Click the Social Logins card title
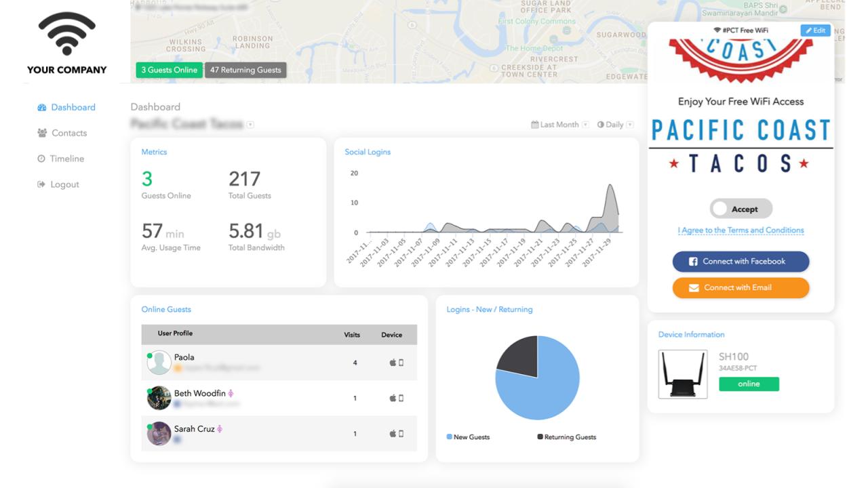This screenshot has width=868, height=488. [368, 152]
